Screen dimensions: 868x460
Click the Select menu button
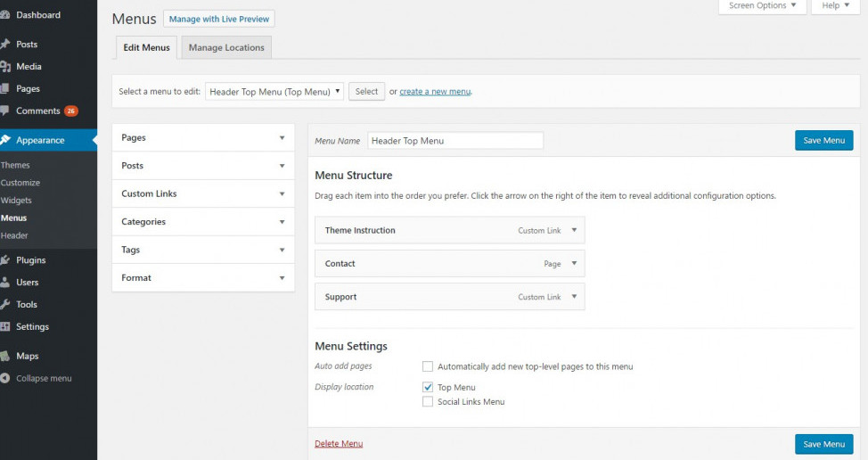pos(366,91)
